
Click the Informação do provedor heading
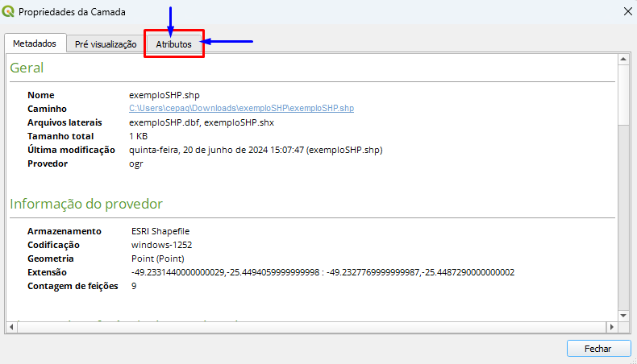[x=86, y=204]
